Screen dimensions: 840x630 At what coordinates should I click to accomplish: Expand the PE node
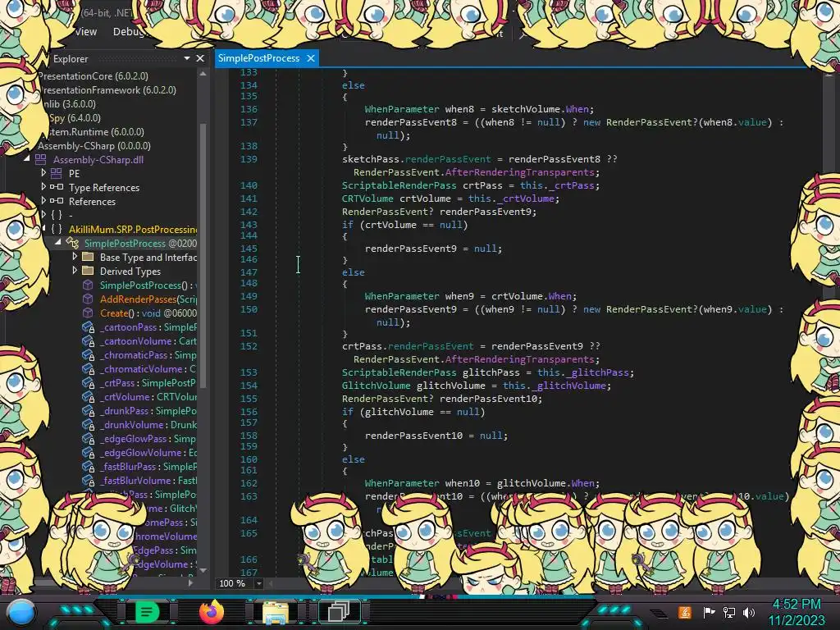(x=43, y=173)
